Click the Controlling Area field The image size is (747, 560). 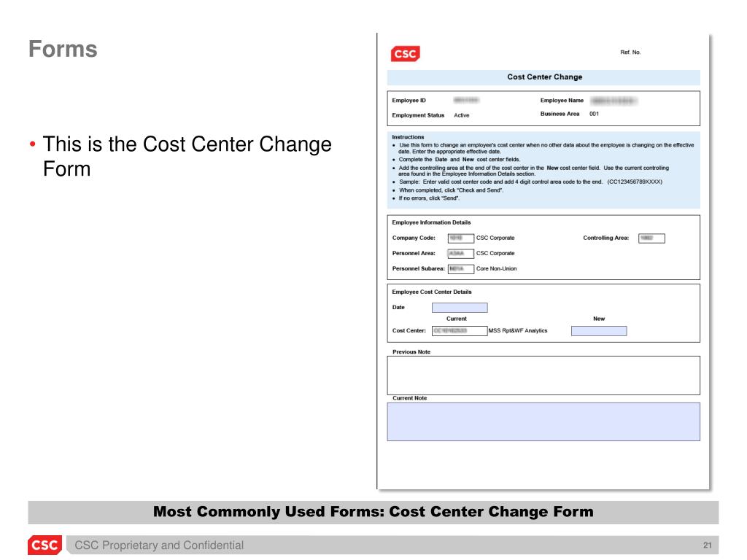[651, 238]
